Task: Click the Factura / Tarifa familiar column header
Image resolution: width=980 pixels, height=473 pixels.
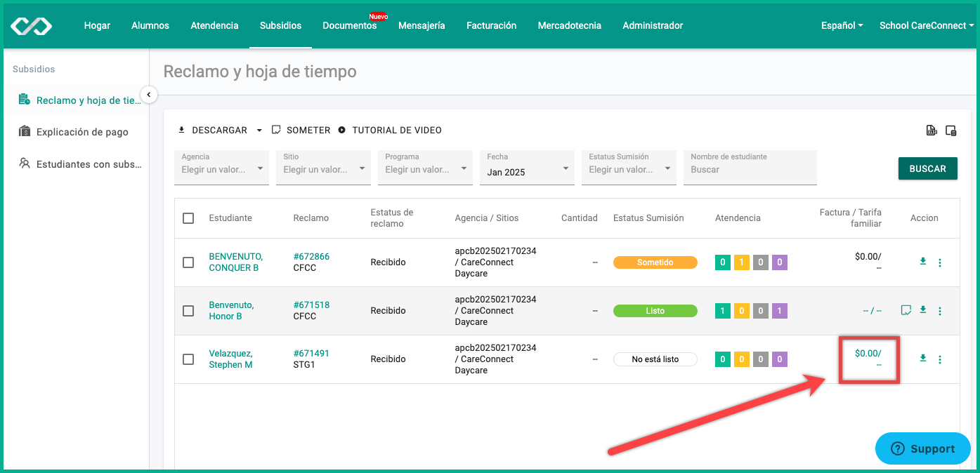Action: click(851, 218)
